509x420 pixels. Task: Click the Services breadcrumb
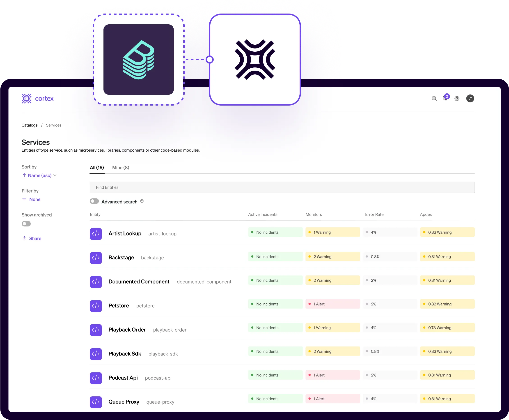click(x=54, y=125)
